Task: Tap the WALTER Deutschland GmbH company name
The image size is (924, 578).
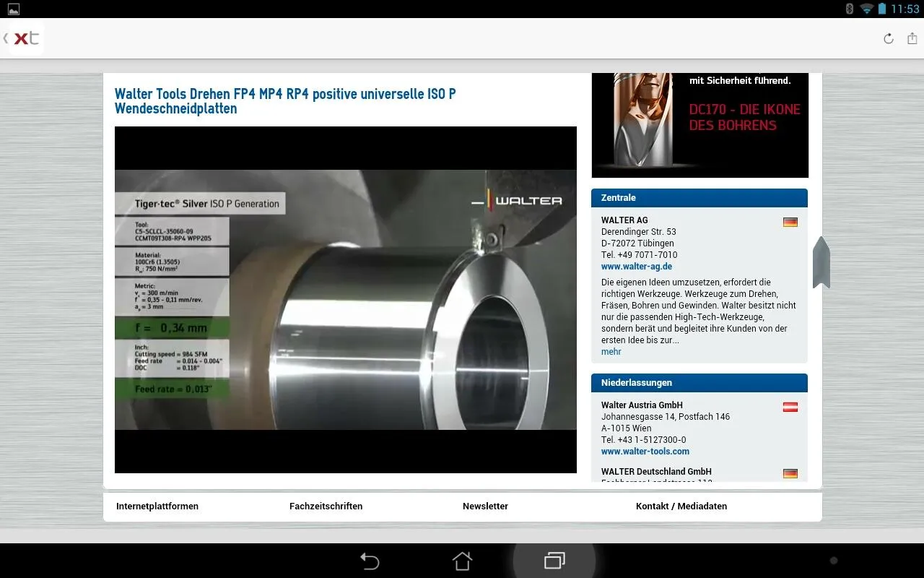Action: (656, 472)
